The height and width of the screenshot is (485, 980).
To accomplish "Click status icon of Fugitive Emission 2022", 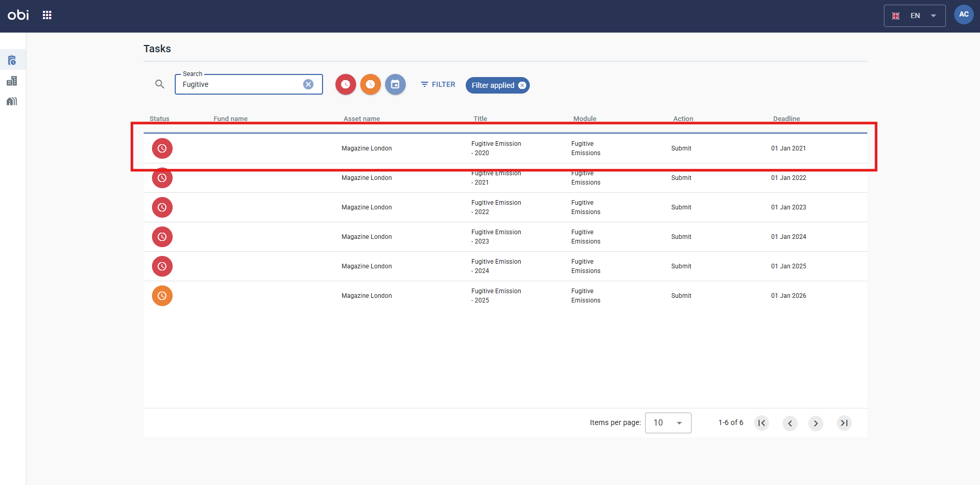I will tap(162, 207).
